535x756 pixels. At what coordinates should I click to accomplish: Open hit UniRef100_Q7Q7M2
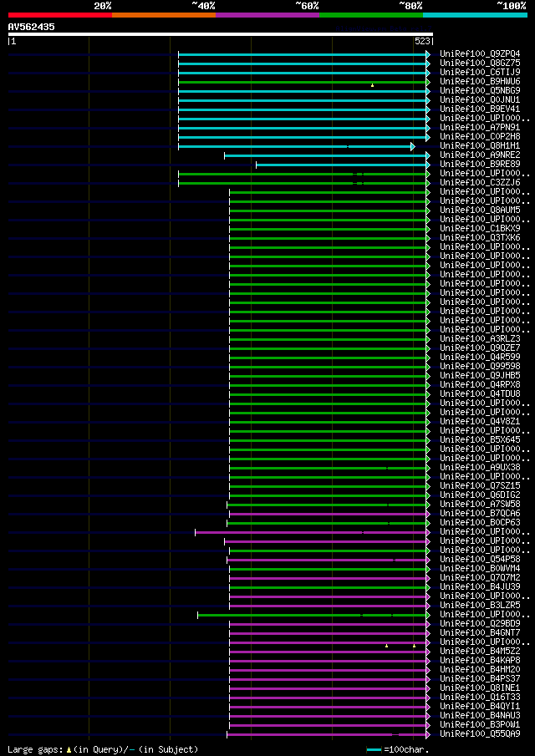coord(480,578)
